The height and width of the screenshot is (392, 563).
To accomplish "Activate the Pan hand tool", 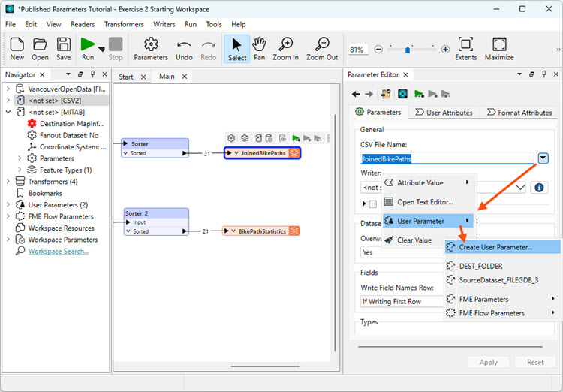I will tap(259, 49).
